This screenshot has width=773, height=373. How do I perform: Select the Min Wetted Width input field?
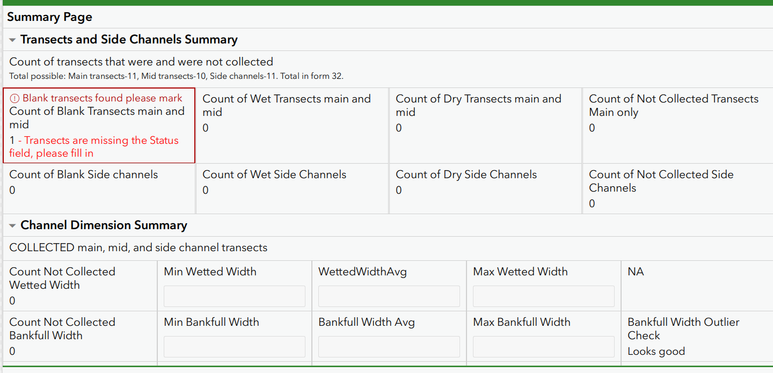pyautogui.click(x=234, y=297)
